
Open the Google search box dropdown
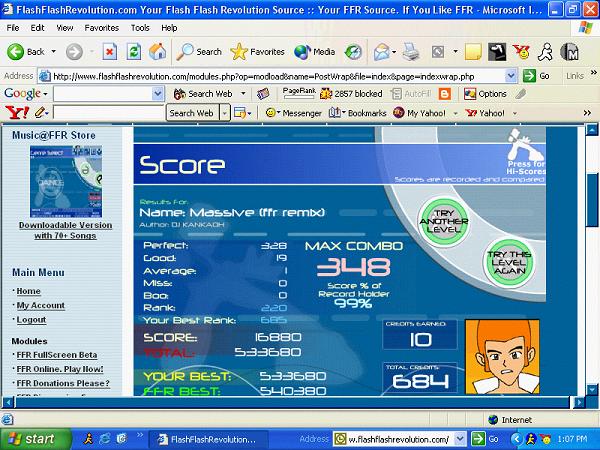click(157, 94)
